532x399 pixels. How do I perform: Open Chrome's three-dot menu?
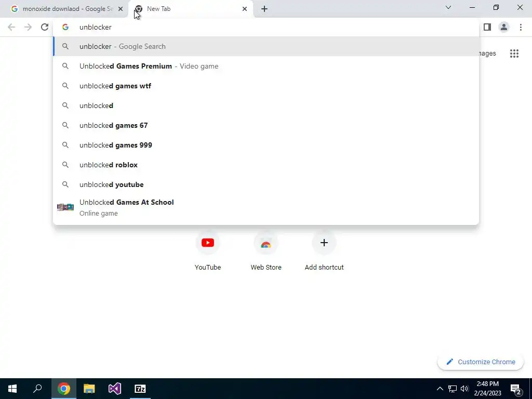tap(521, 27)
